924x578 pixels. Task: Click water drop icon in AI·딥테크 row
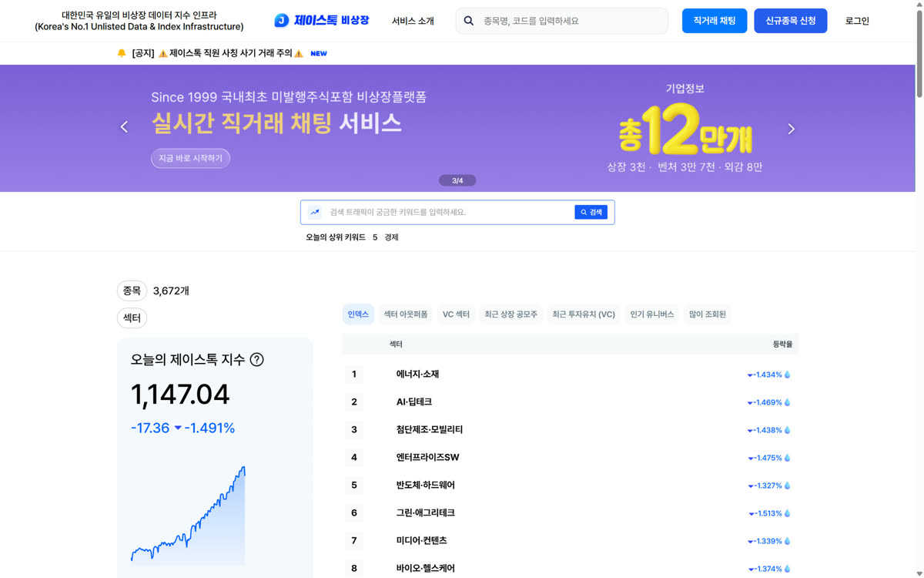pyautogui.click(x=788, y=402)
